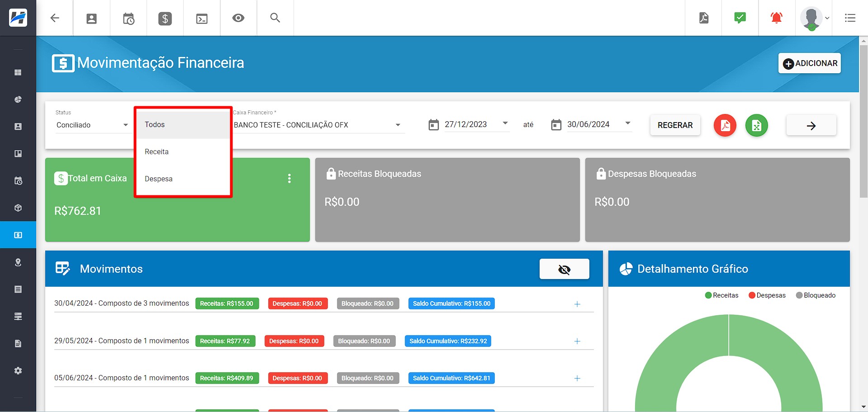The height and width of the screenshot is (412, 868).
Task: Select Despesa in the dropdown list
Action: tap(183, 179)
